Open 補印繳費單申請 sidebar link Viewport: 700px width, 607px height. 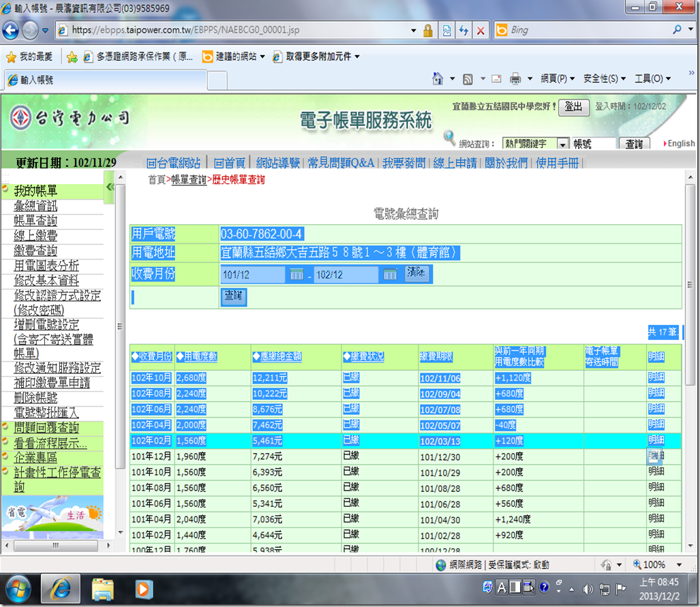pos(52,382)
